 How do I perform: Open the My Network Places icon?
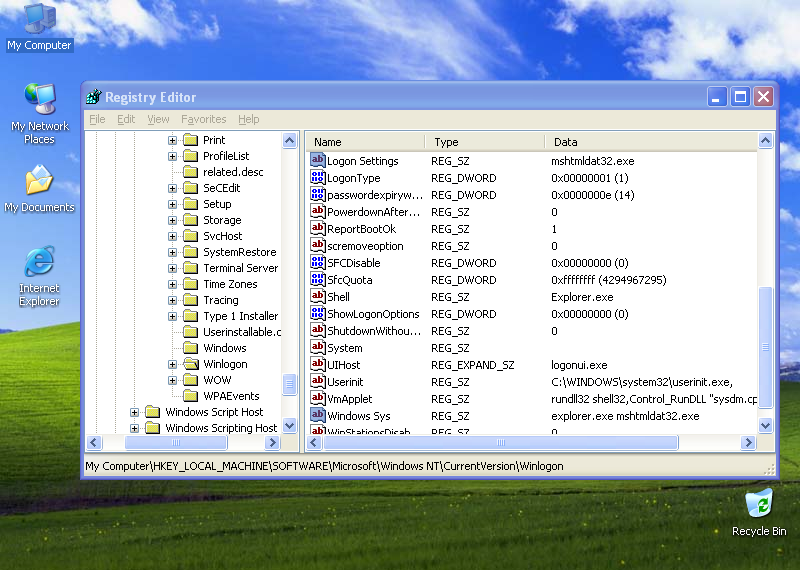tap(39, 100)
